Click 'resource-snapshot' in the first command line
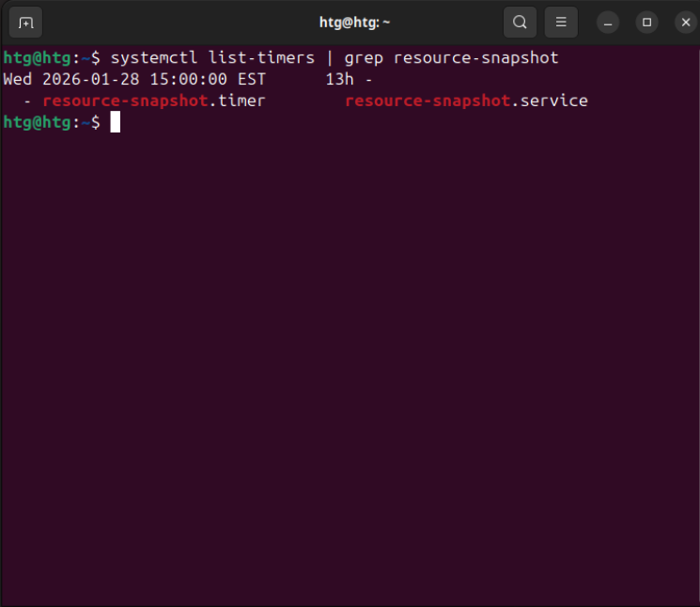700x607 pixels. pos(475,58)
